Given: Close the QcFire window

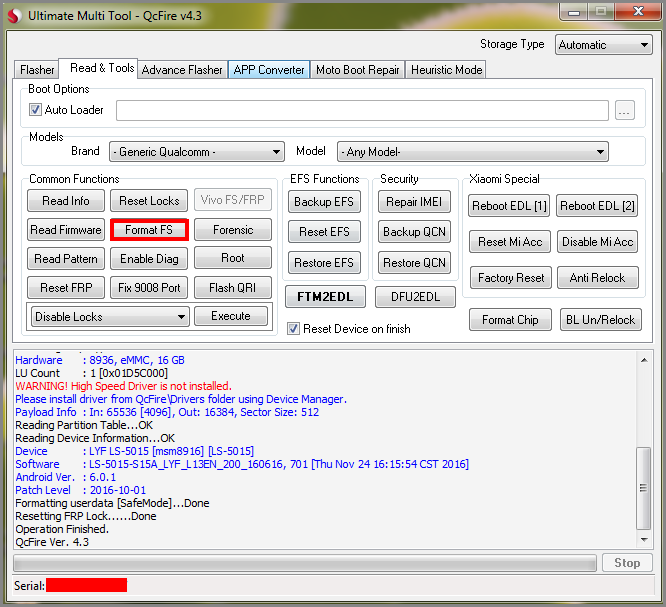Looking at the screenshot, I should [x=638, y=11].
